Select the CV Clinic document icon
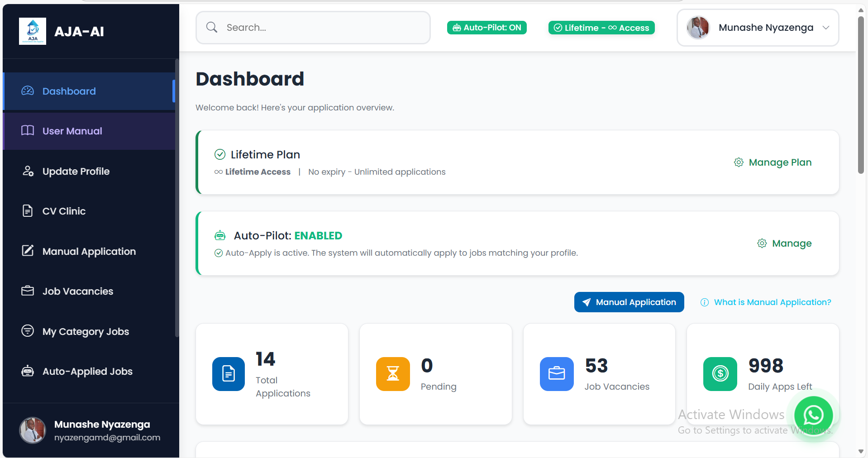868x458 pixels. click(x=28, y=210)
